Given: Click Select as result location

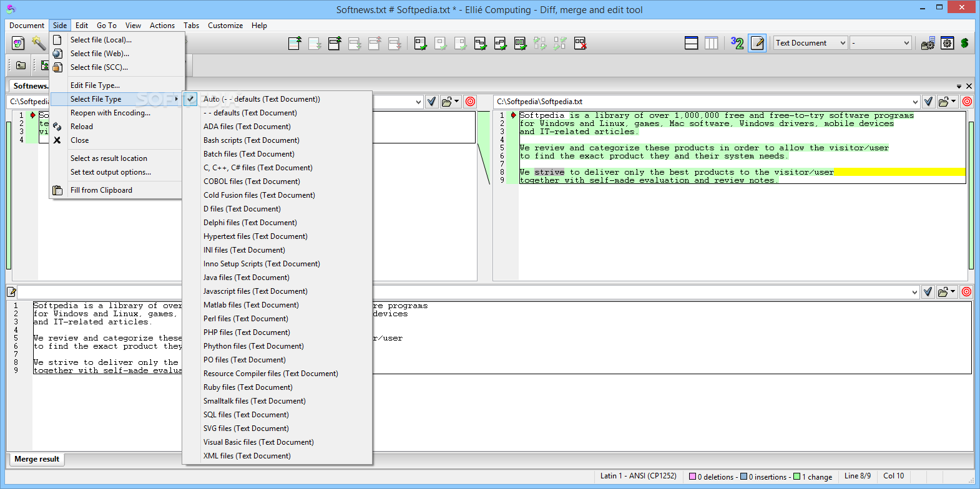Looking at the screenshot, I should (117, 158).
